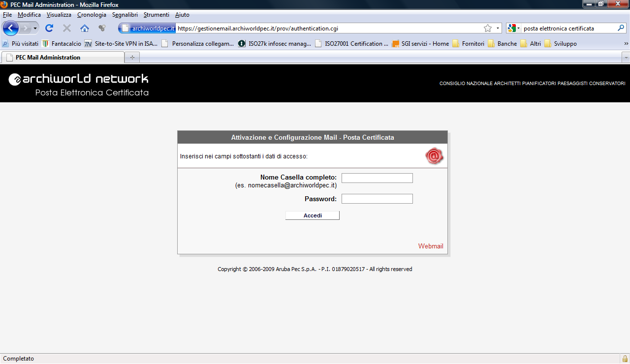
Task: Open the Visualizza menu
Action: click(59, 15)
